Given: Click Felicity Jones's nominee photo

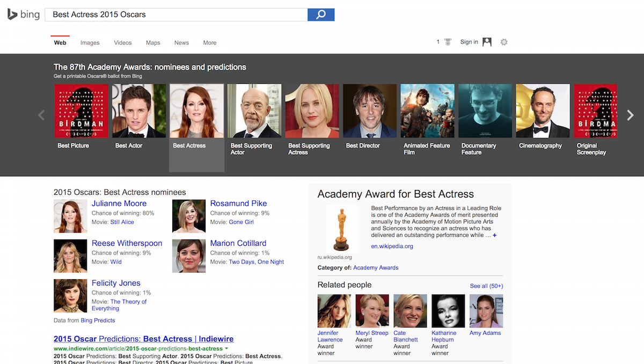Looking at the screenshot, I should 70,296.
